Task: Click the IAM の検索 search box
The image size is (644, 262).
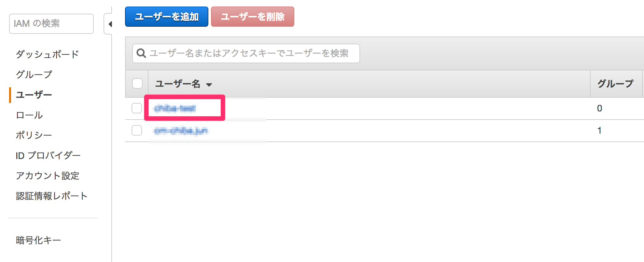Action: point(51,23)
